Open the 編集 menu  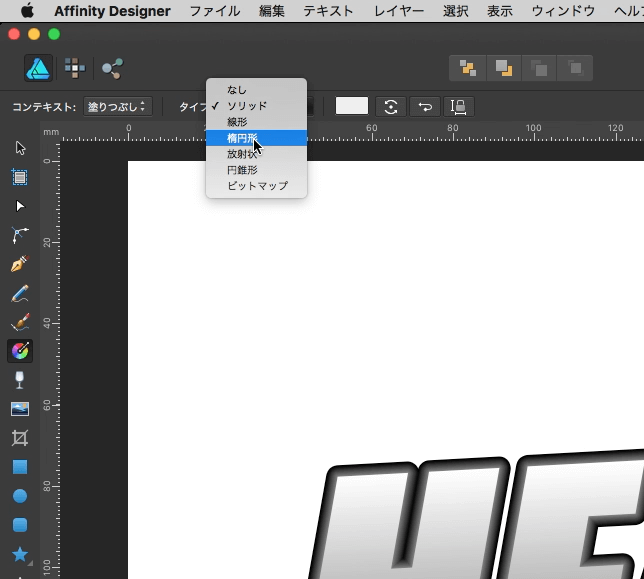[x=272, y=11]
